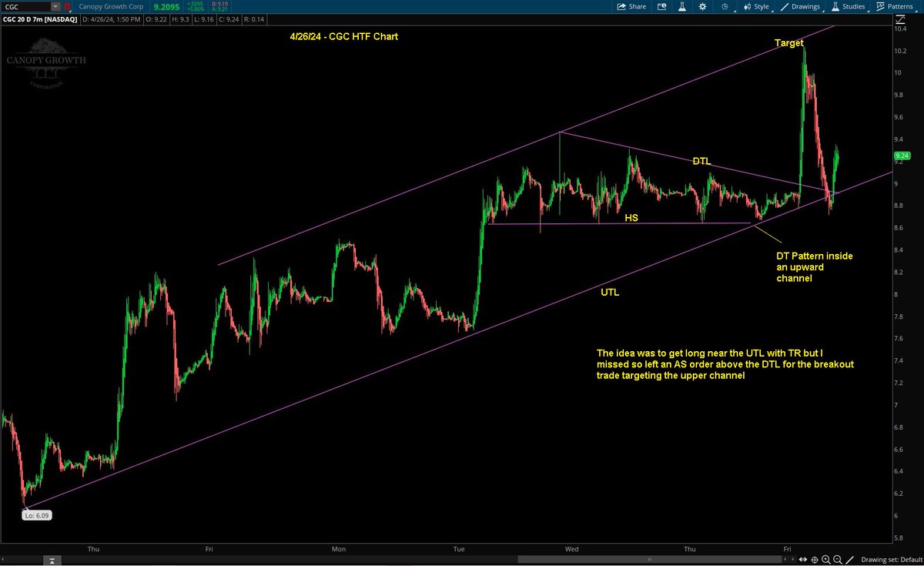
Task: Click the Mon label on time axis
Action: click(x=339, y=549)
